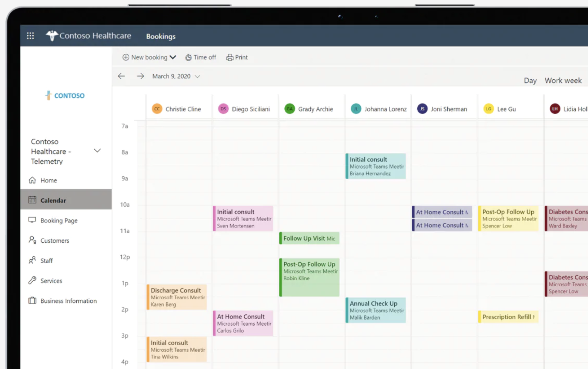Select Christie Cline's CC avatar
The image size is (588, 369).
pos(157,109)
